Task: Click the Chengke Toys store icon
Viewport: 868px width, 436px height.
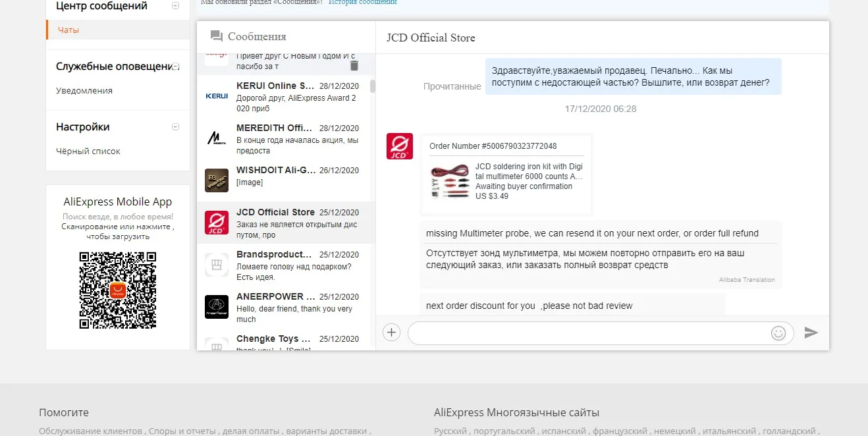Action: pyautogui.click(x=217, y=344)
